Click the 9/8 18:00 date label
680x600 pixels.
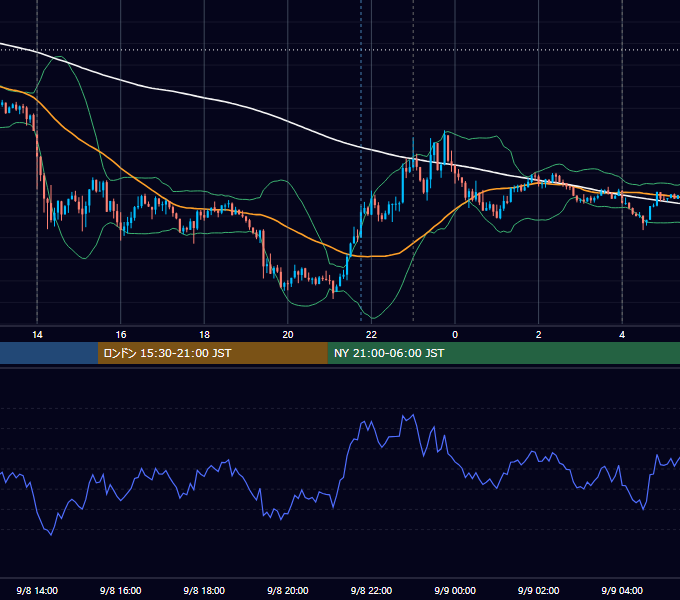[204, 590]
